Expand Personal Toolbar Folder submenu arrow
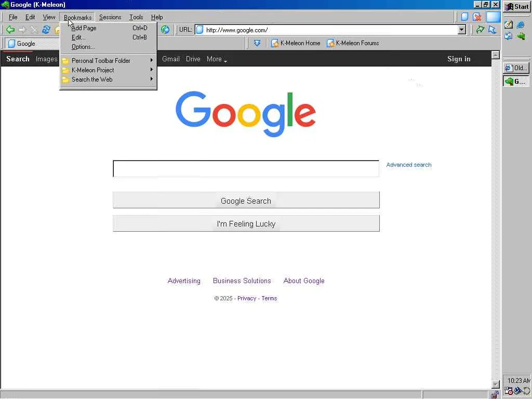This screenshot has width=532, height=399. (152, 60)
